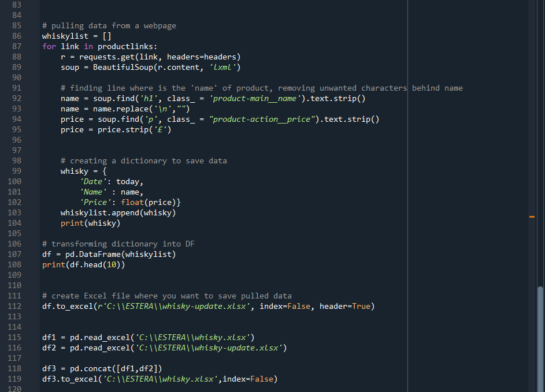Click 'df.to_excel' on line 112
This screenshot has width=545, height=392.
point(68,306)
